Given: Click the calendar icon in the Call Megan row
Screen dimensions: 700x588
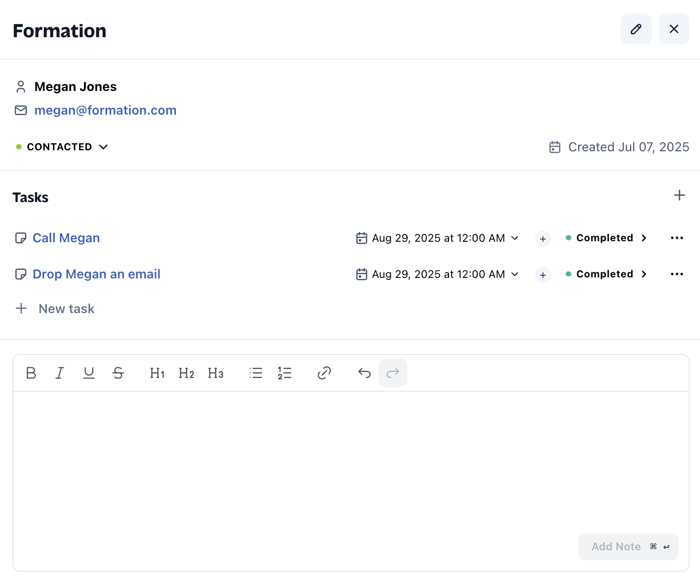Looking at the screenshot, I should pyautogui.click(x=362, y=238).
